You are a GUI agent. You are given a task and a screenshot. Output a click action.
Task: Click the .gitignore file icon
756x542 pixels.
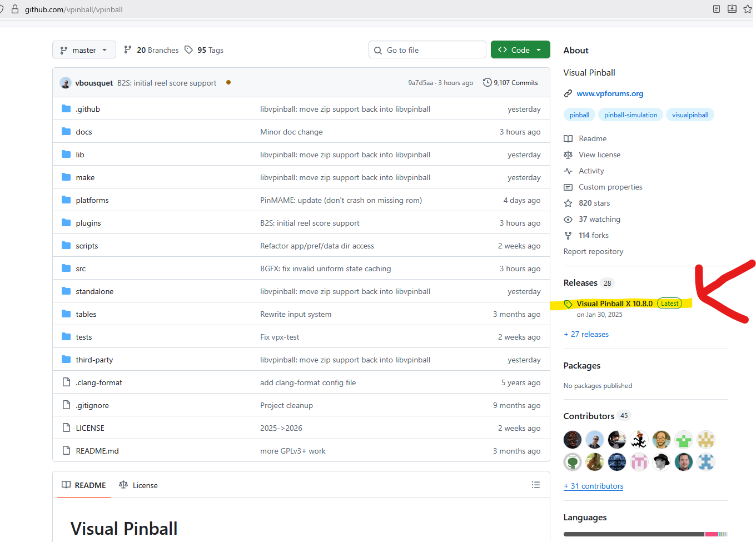[66, 405]
